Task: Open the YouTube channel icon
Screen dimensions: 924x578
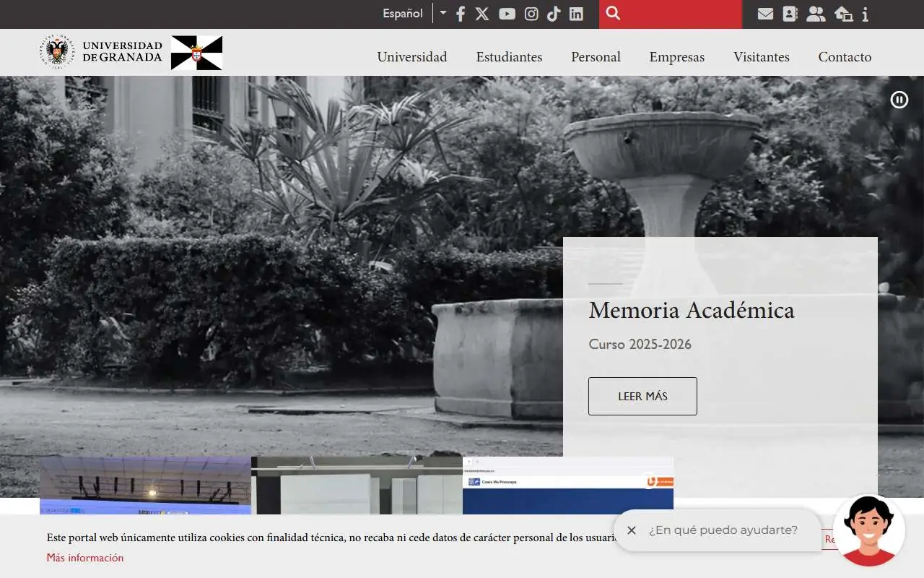Action: pos(507,14)
